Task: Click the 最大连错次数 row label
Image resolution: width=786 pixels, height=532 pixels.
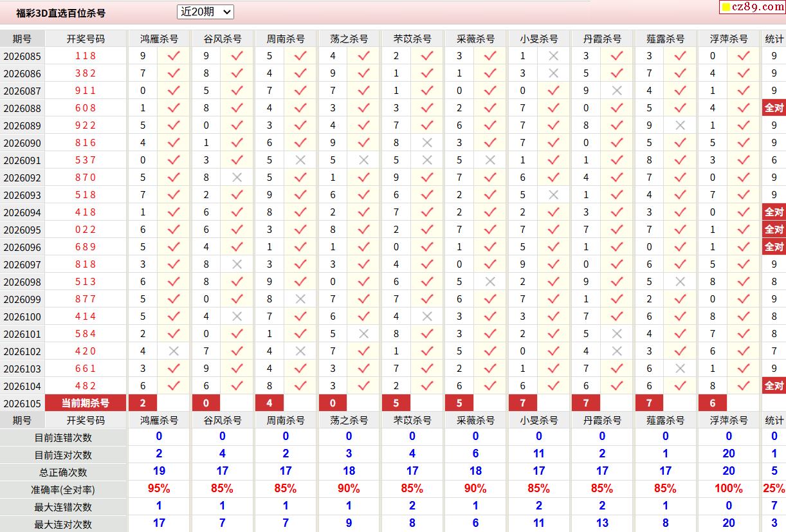Action: [x=63, y=507]
